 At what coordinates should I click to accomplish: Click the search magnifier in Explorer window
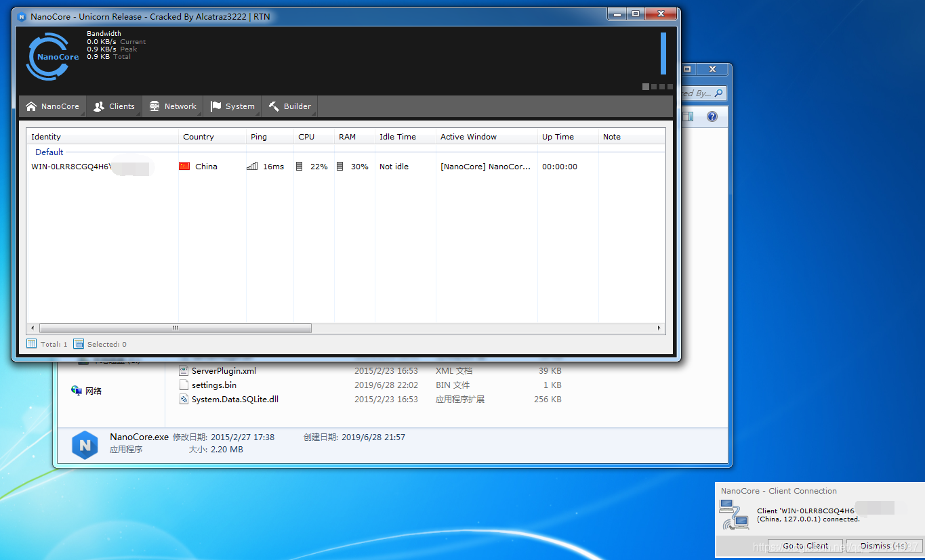(719, 93)
